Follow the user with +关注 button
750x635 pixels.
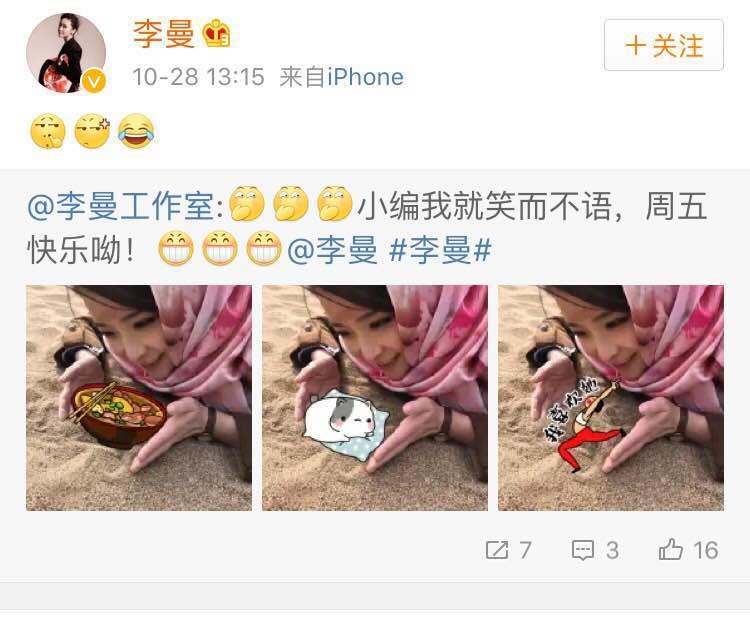click(664, 45)
